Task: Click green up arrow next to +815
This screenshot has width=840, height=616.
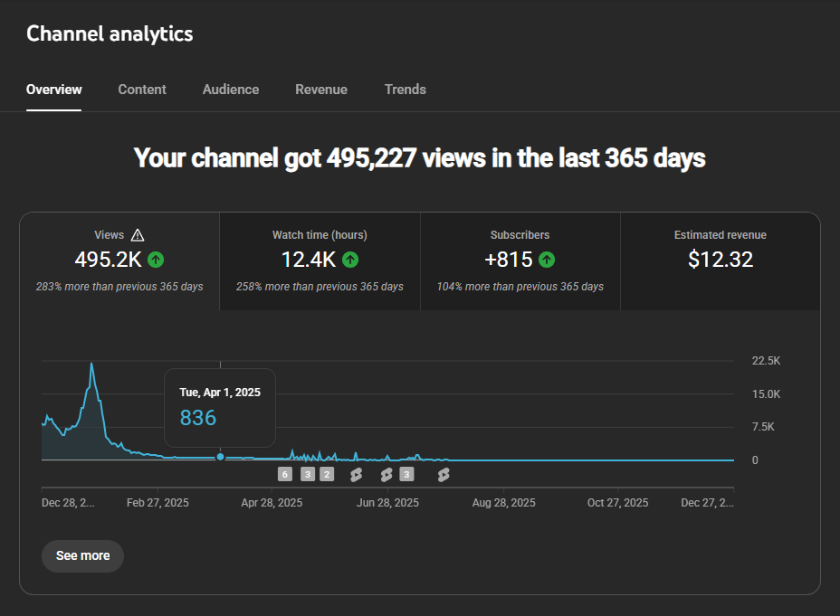Action: click(547, 260)
